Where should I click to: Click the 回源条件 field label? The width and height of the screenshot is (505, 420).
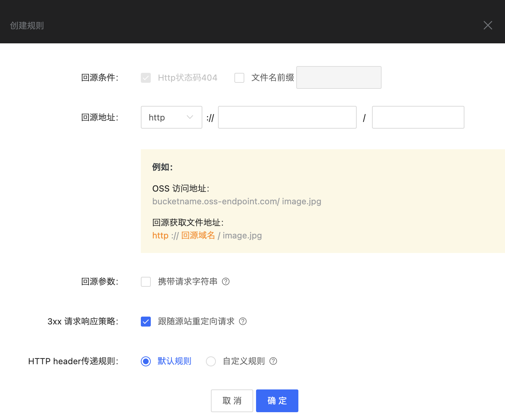100,77
